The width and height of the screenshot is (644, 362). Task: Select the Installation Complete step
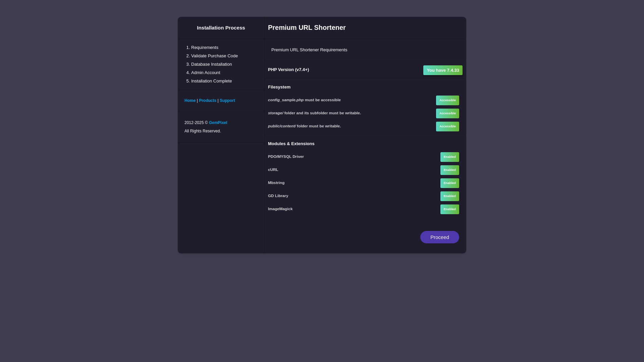[x=211, y=81]
